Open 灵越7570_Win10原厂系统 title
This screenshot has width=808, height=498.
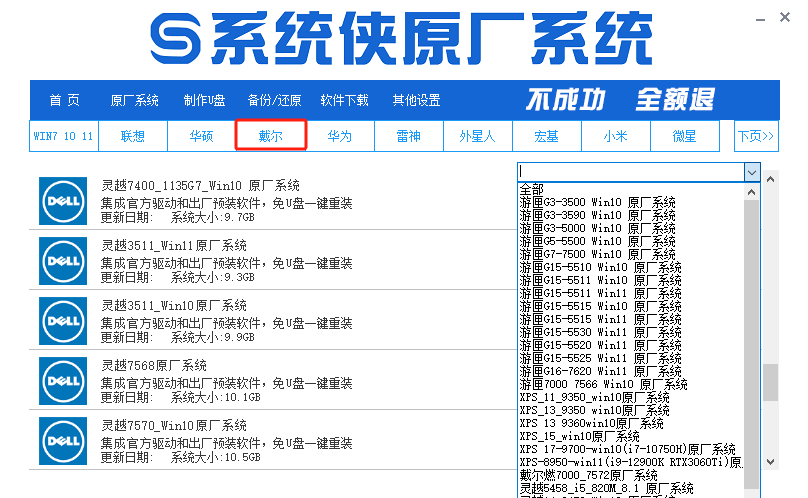click(174, 425)
